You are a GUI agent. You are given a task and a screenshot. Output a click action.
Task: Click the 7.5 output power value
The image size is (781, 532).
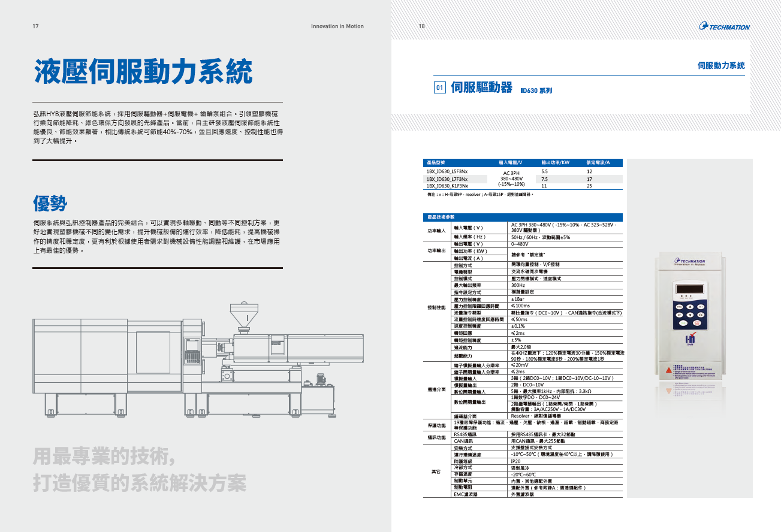(x=544, y=179)
